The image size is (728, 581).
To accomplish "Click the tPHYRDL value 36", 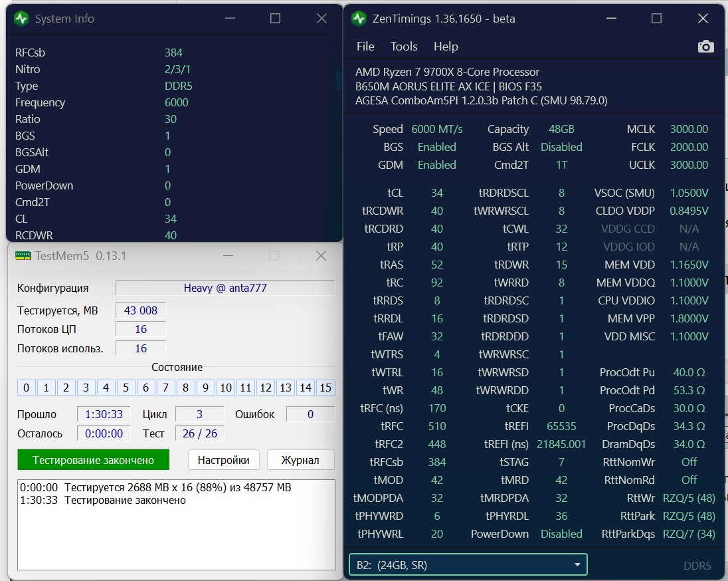I will coord(561,516).
